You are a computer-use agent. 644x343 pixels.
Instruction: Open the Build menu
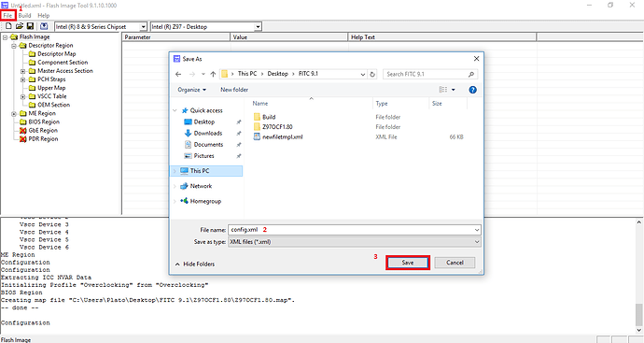[24, 16]
